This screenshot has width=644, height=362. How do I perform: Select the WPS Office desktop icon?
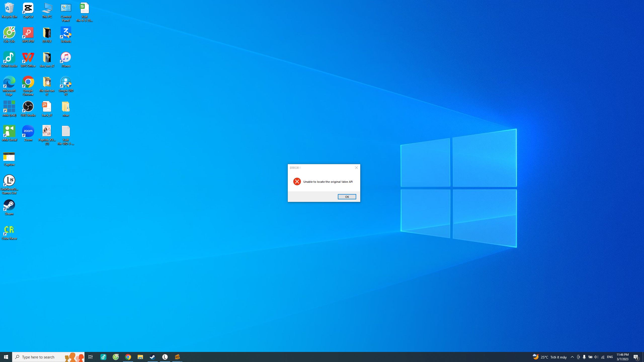point(28,59)
